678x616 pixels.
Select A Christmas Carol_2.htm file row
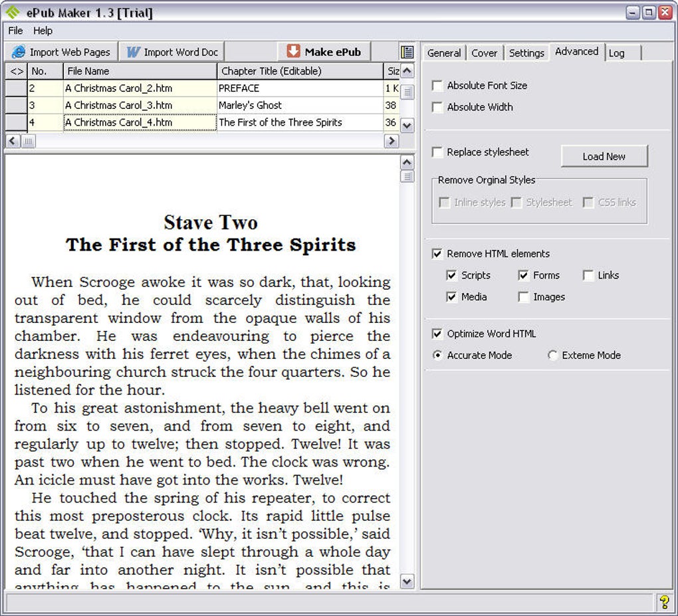(140, 88)
